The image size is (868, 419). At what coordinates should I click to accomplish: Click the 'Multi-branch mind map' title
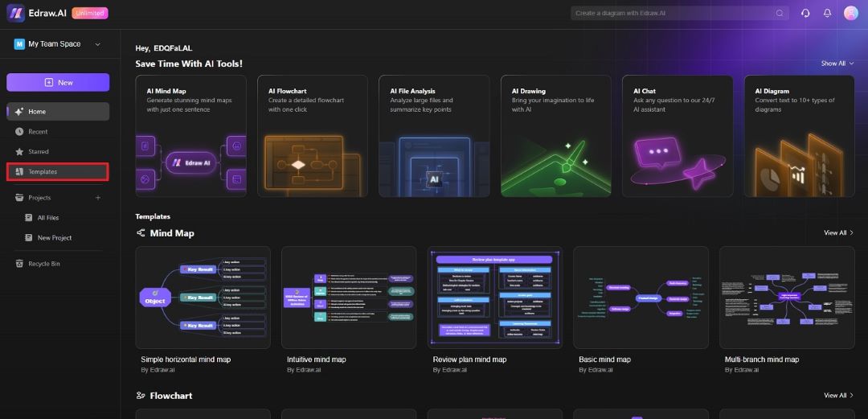762,359
